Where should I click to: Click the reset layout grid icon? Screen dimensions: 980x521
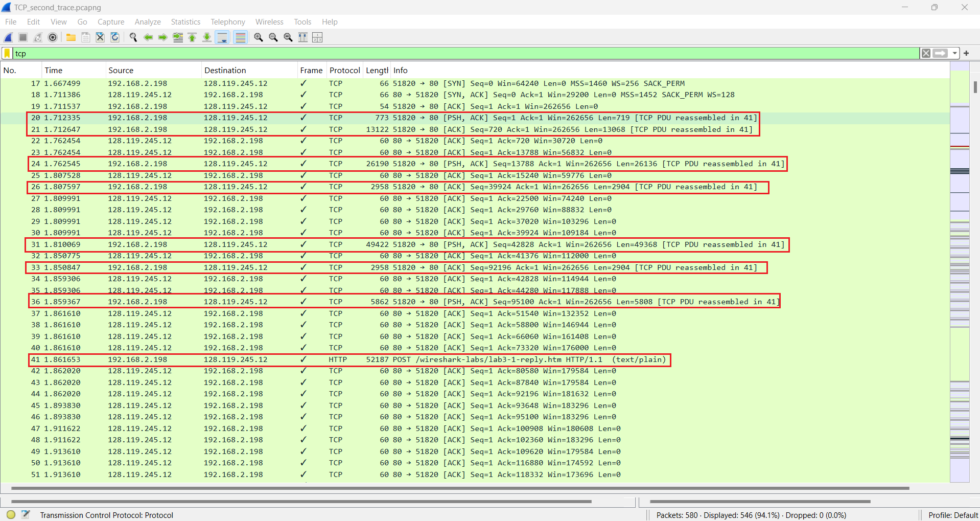click(317, 37)
